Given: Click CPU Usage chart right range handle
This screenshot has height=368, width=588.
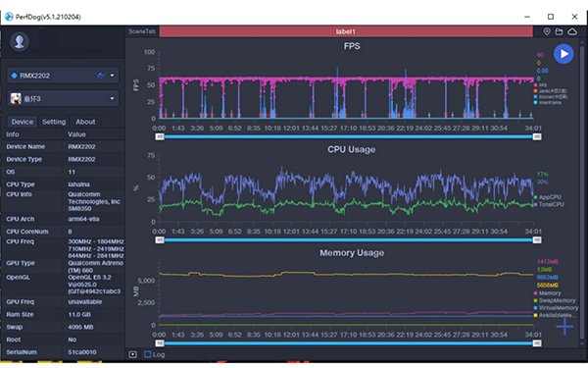Looking at the screenshot, I should (537, 240).
